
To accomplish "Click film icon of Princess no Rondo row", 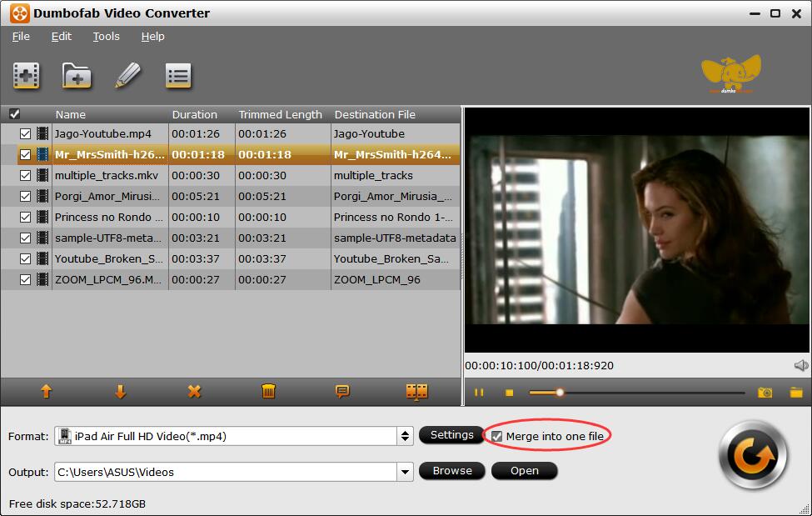I will coord(42,217).
